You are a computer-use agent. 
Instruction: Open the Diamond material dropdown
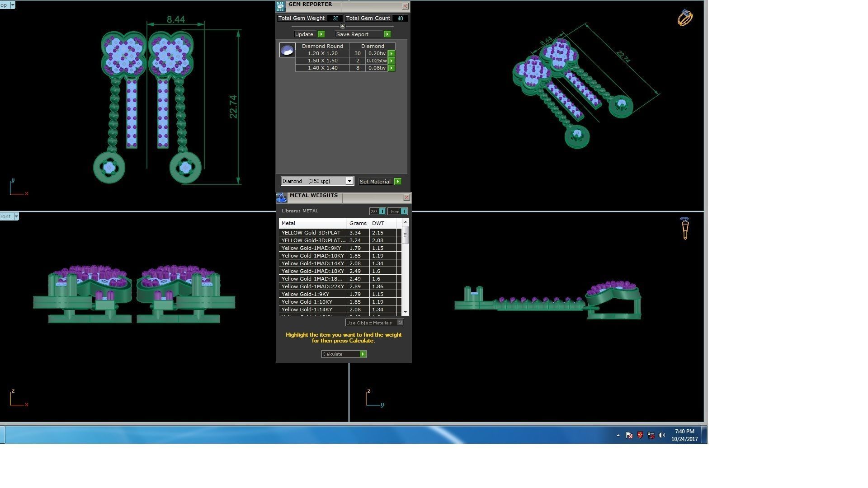349,181
